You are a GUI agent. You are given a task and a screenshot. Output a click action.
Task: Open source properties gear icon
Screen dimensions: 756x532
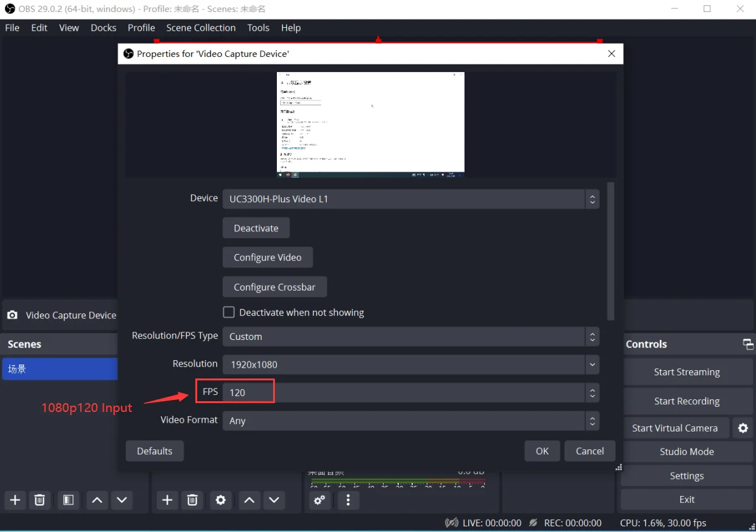click(221, 500)
